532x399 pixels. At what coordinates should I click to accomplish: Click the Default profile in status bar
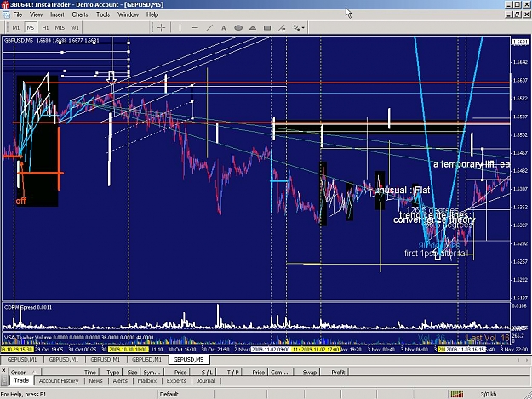tap(169, 394)
